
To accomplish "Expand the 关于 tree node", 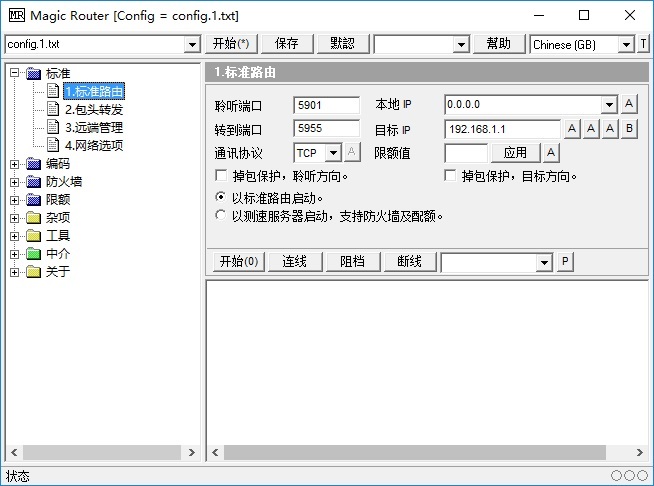I will (x=15, y=272).
